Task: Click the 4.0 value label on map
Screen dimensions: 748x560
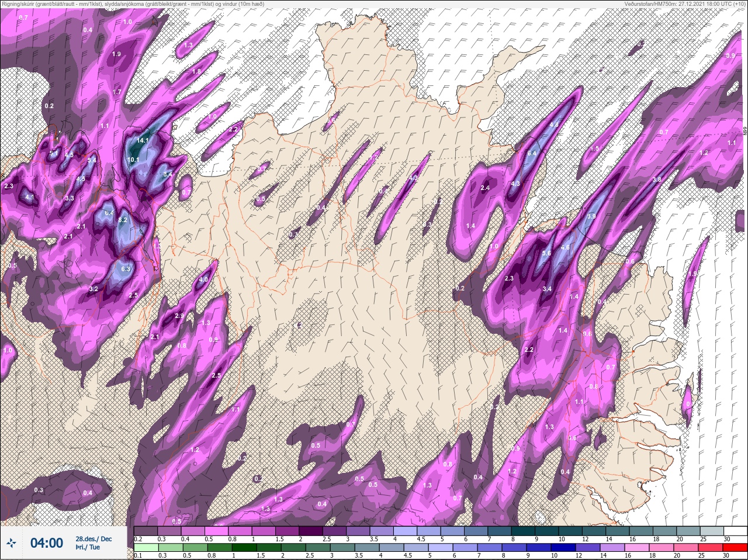Action: [203, 280]
